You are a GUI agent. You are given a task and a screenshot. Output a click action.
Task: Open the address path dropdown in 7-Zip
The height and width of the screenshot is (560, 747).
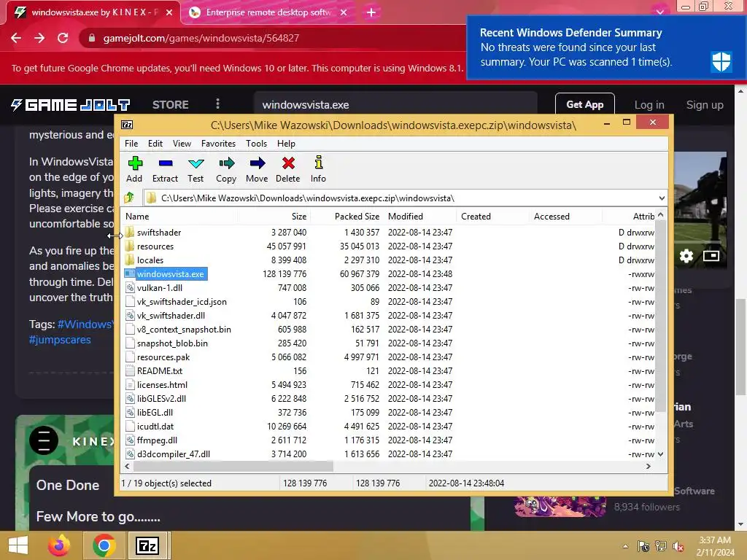coord(661,198)
